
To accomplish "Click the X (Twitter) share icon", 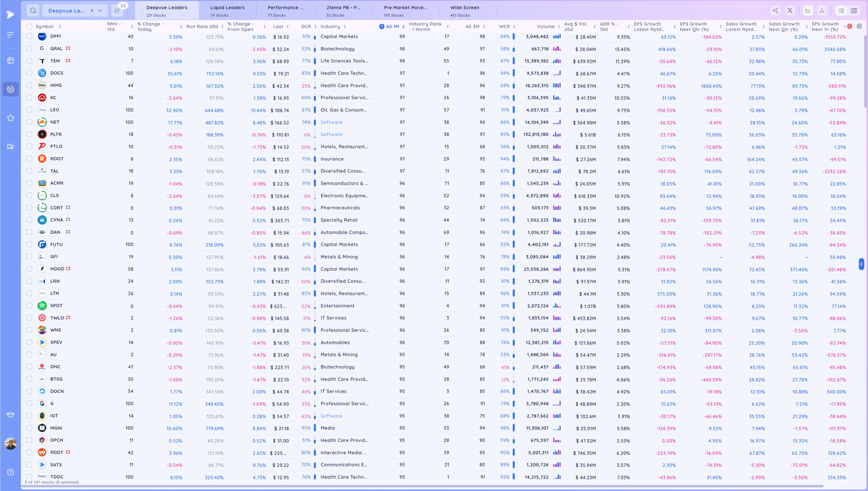I will (790, 10).
